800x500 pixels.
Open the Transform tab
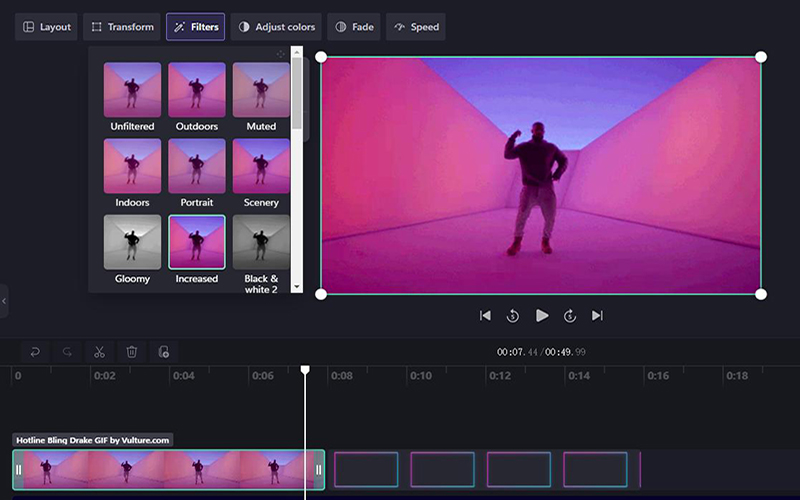[x=122, y=27]
